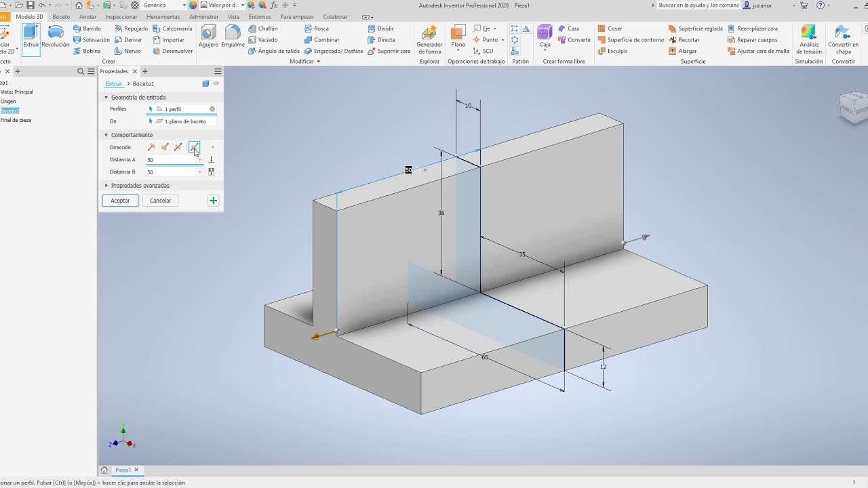Click the Suprimir cara tool
The width and height of the screenshot is (868, 488).
(389, 51)
